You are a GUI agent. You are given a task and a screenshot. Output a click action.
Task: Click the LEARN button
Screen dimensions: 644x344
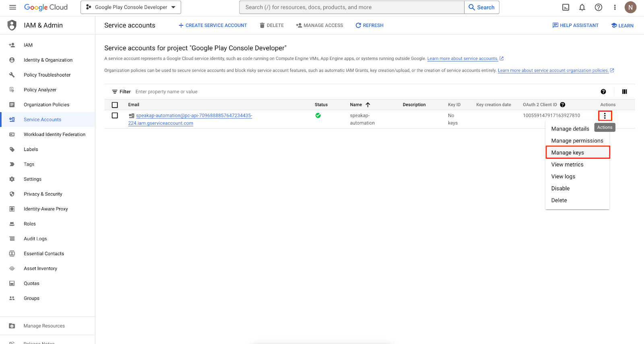tap(622, 25)
